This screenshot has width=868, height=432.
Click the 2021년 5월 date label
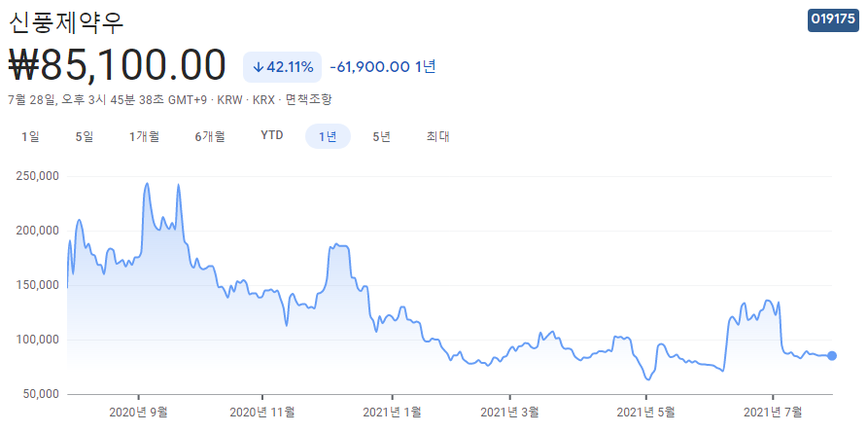coord(646,412)
